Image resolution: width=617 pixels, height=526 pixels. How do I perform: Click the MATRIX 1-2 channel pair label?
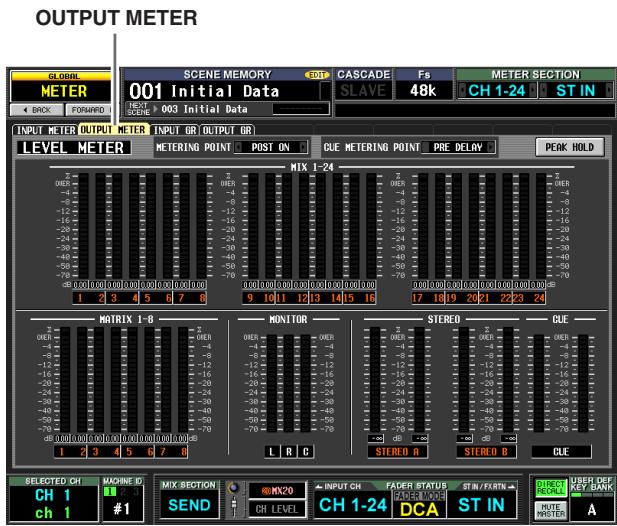[71, 452]
